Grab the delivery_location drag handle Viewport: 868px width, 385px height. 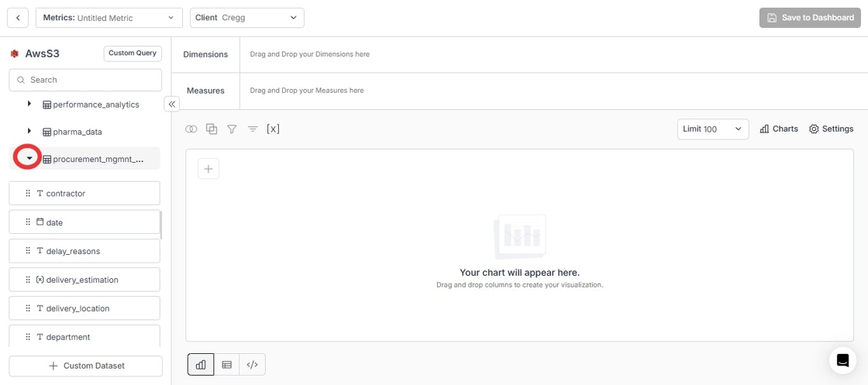point(28,308)
